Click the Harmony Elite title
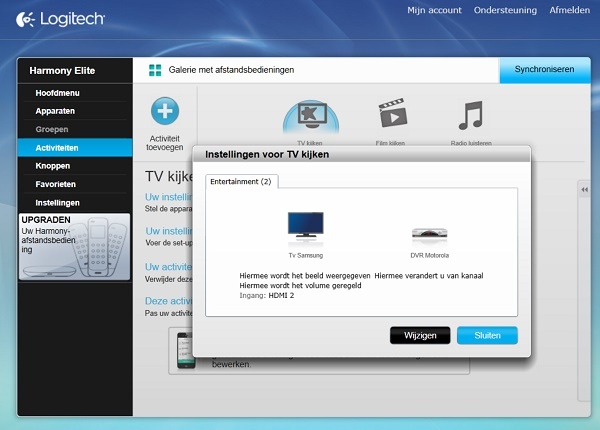 click(x=62, y=71)
